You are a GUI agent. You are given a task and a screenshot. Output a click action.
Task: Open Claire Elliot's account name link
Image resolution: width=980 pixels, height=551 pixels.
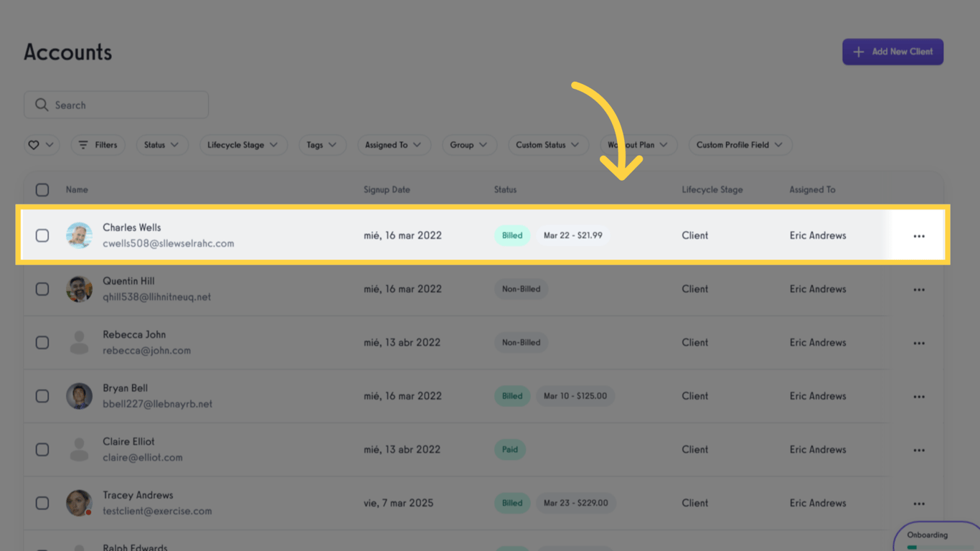coord(128,442)
